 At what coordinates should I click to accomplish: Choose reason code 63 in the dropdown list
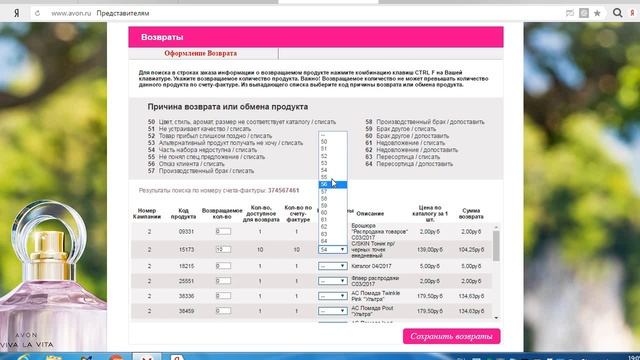coord(333,234)
